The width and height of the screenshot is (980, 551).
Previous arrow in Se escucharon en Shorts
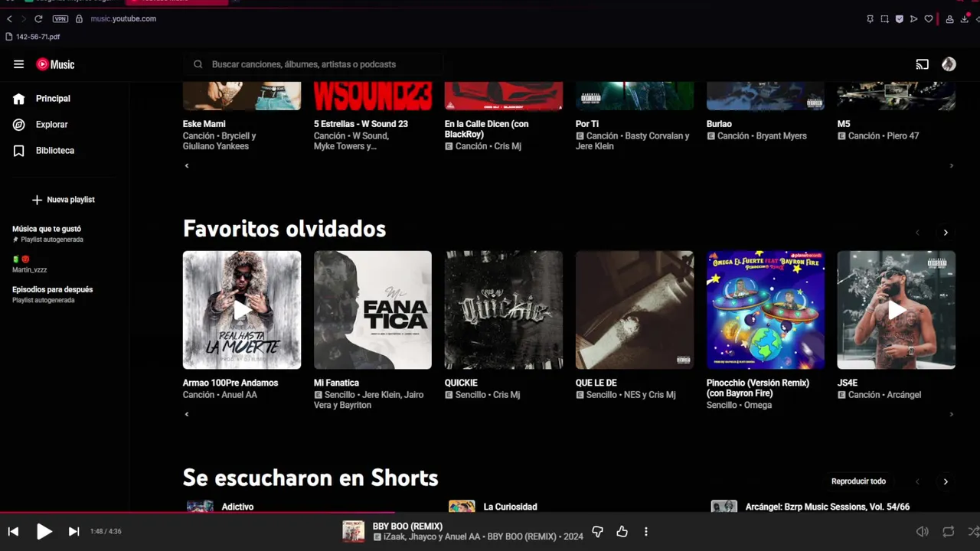pos(917,481)
